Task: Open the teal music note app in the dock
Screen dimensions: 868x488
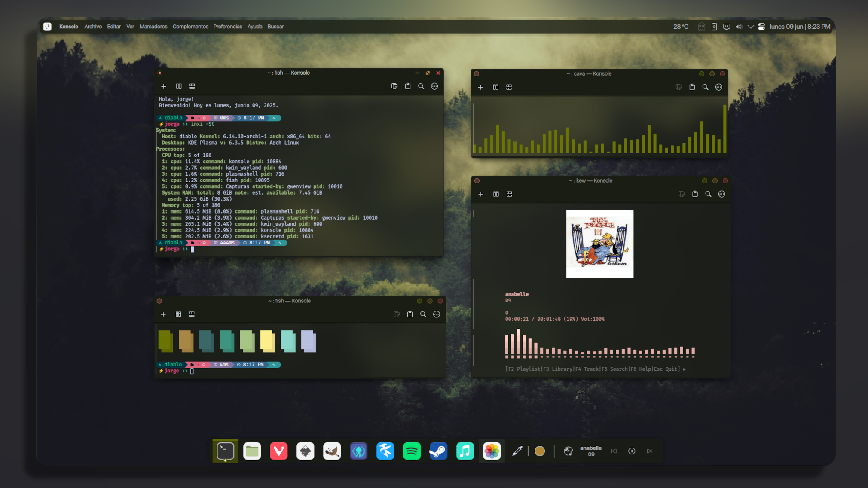Action: (465, 451)
